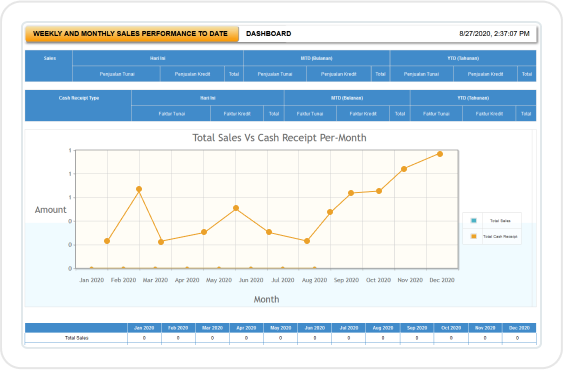Click 'Penjualan Tunai' under Hari Ini

tap(117, 74)
